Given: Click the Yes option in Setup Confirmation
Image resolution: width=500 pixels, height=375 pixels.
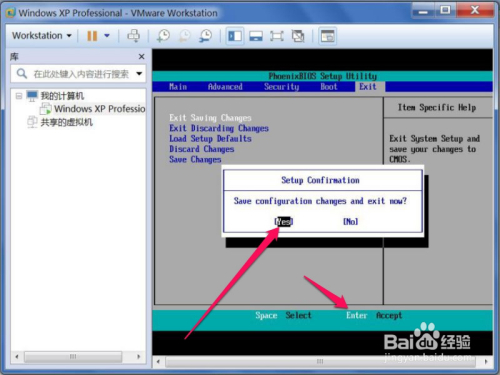Looking at the screenshot, I should pos(284,221).
